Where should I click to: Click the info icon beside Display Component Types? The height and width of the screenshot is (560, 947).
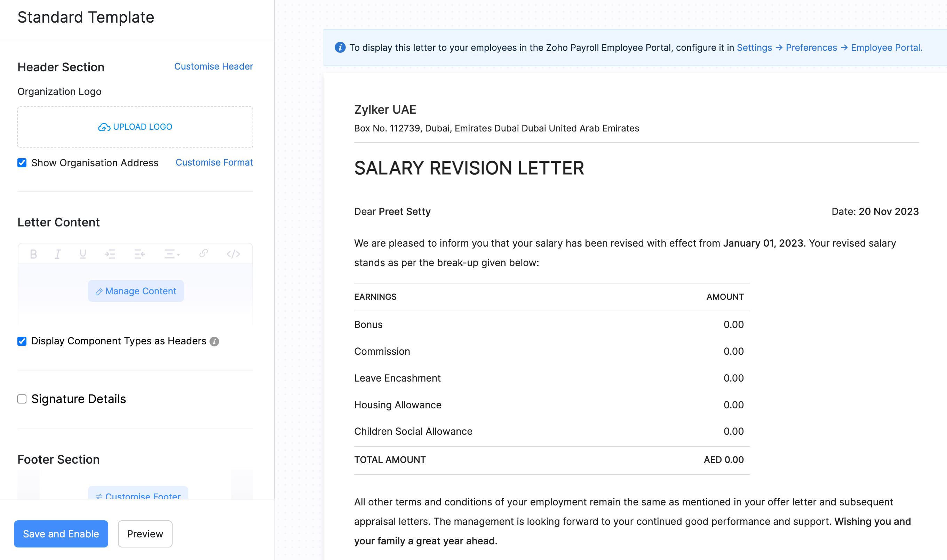214,342
